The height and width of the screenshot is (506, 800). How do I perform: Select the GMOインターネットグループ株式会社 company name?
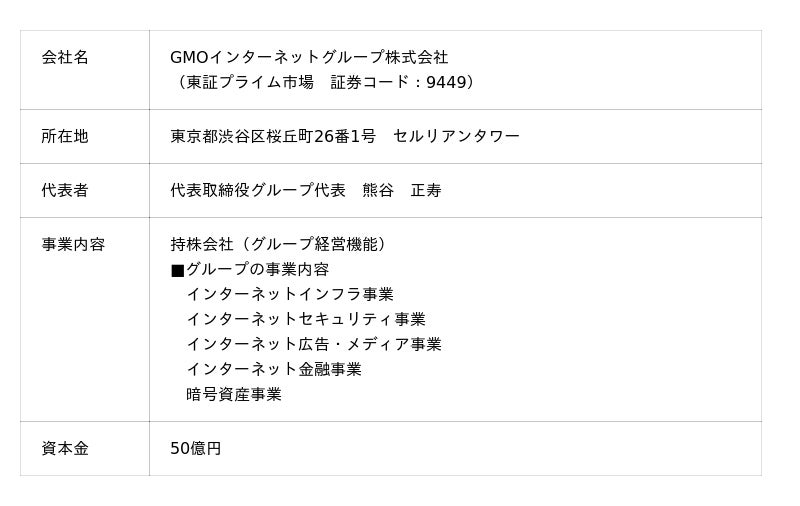pyautogui.click(x=309, y=58)
